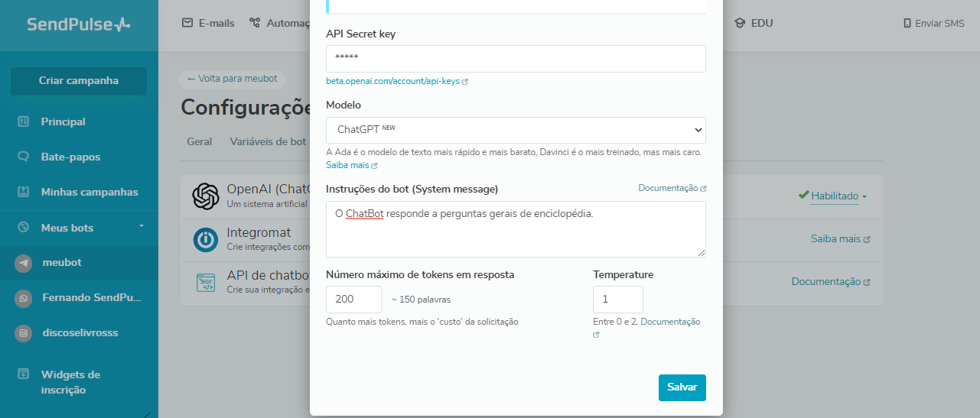The image size is (980, 418).
Task: Expand the Meus bots sidebar section
Action: pyautogui.click(x=141, y=227)
